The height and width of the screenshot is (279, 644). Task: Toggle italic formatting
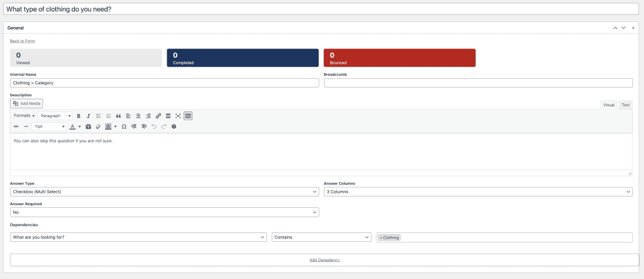pos(88,116)
